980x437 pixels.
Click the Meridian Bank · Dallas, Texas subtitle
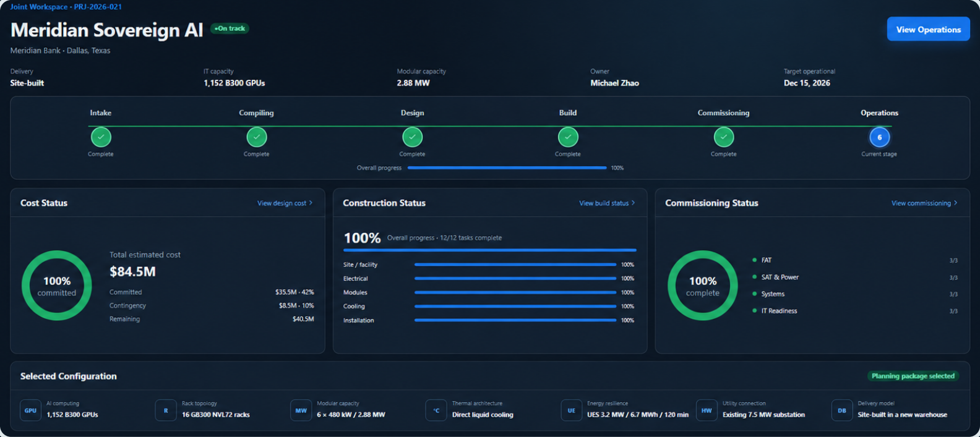[60, 51]
